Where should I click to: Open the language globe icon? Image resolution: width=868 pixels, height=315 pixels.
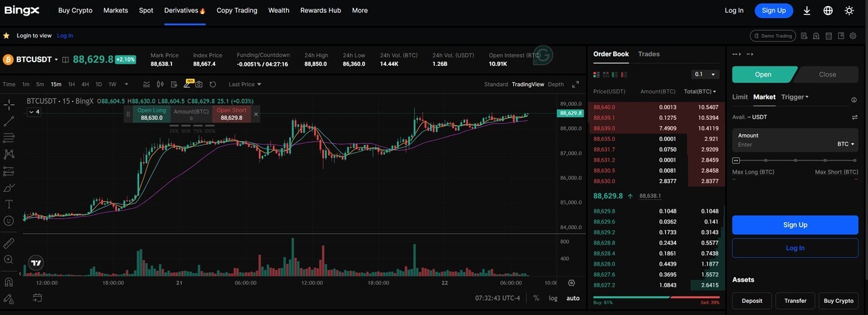click(828, 10)
